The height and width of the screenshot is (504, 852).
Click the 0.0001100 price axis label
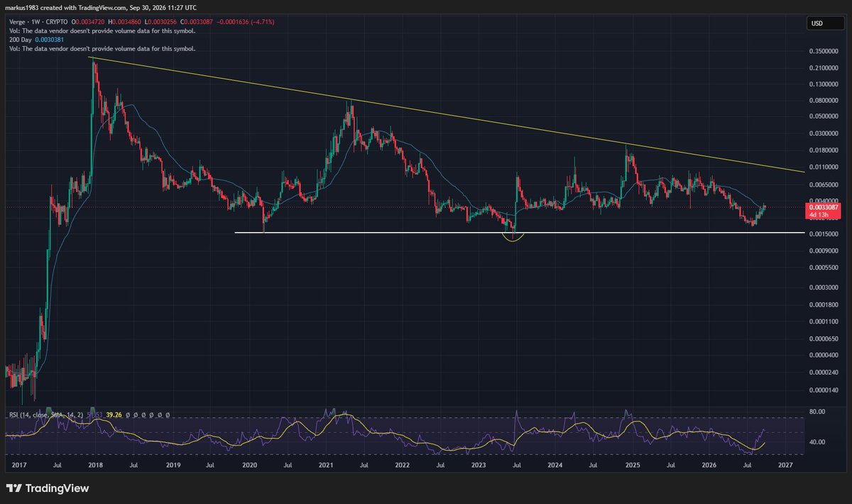point(823,321)
